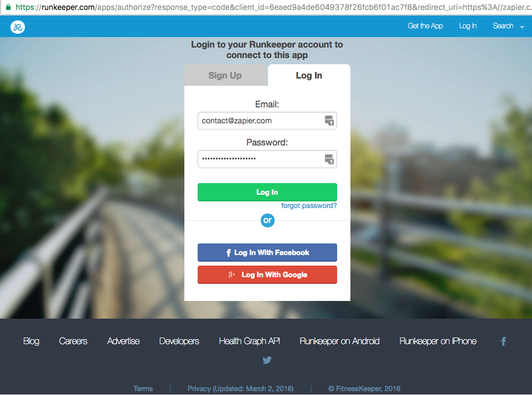Click Log In link in top navigation
This screenshot has height=395, width=532.
(468, 26)
